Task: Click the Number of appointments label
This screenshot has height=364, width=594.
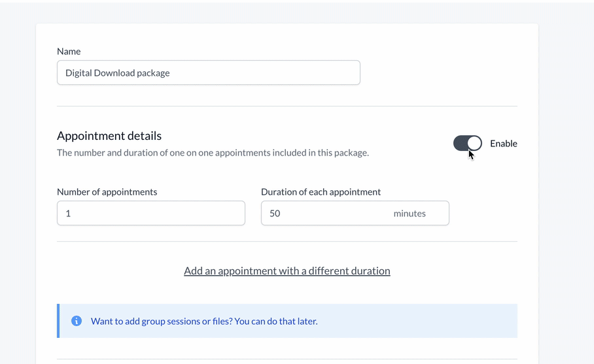Action: tap(107, 192)
